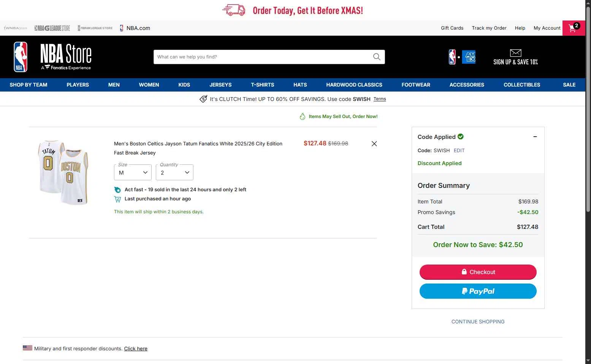591x364 pixels.
Task: Click the green verified checkmark icon
Action: pos(461,137)
